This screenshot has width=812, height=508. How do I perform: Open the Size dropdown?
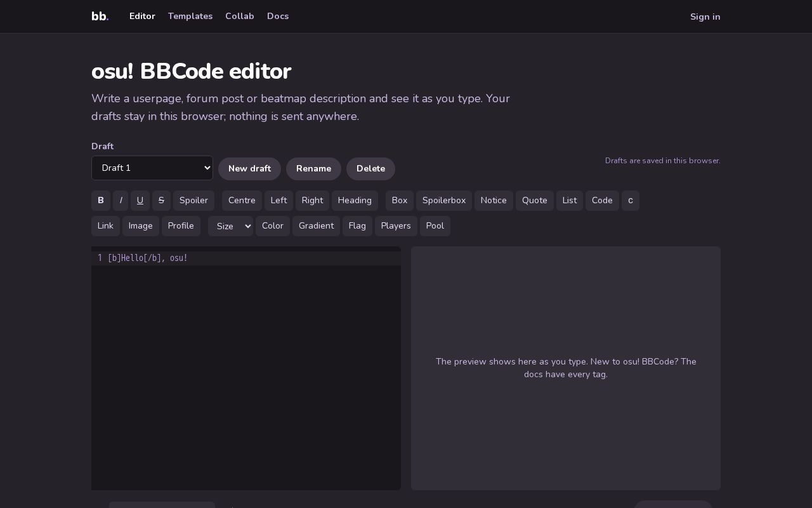230,226
